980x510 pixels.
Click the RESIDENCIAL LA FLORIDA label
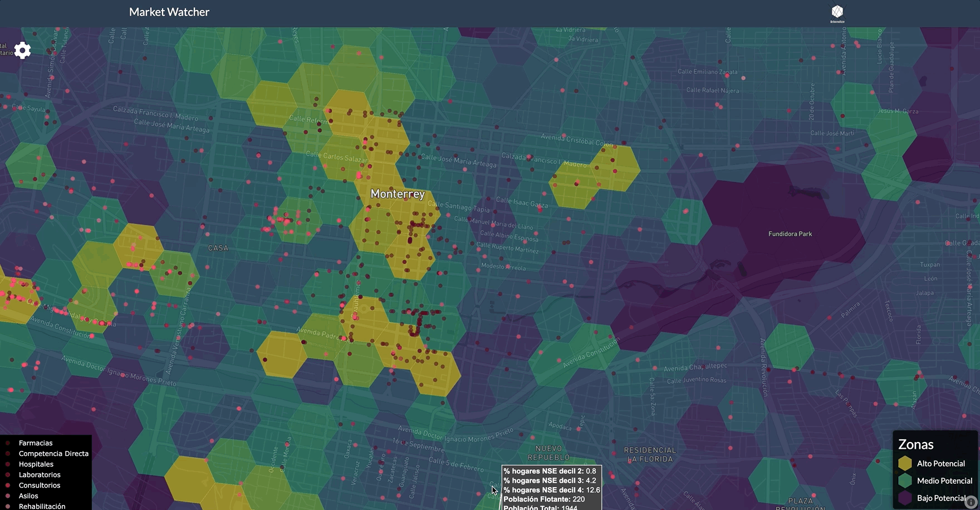[650, 454]
